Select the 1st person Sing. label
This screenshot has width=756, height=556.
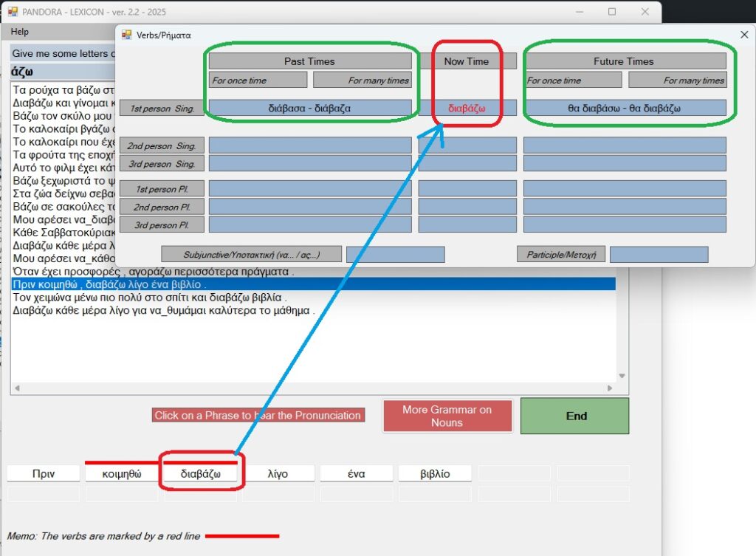click(x=162, y=109)
